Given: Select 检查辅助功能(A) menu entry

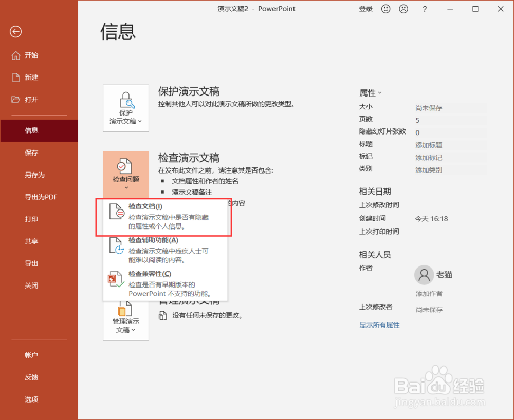Looking at the screenshot, I should pyautogui.click(x=165, y=250).
